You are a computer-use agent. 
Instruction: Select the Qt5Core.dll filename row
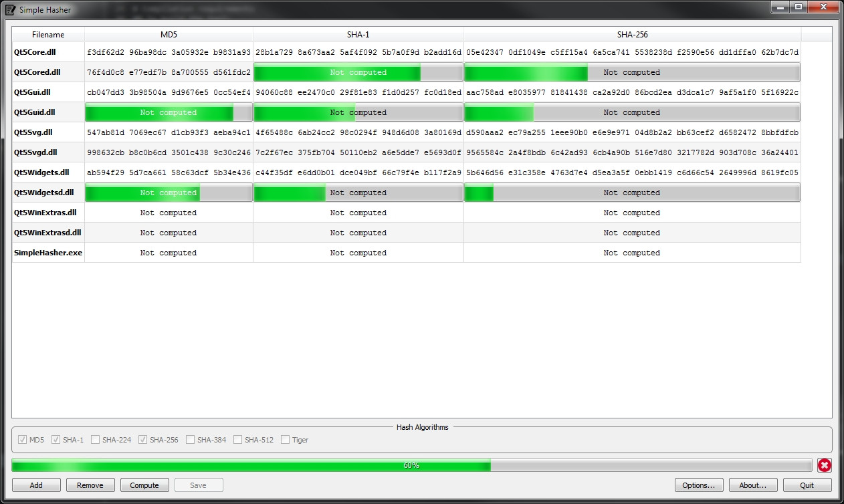pos(48,52)
